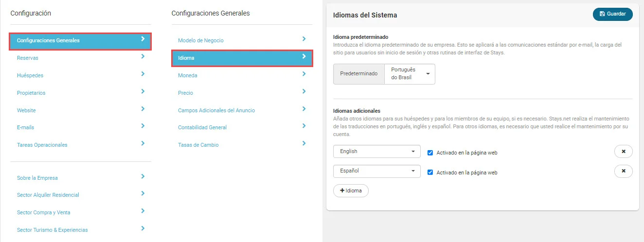Open the Português do Brasil default language dropdown
The height and width of the screenshot is (242, 644).
(x=410, y=74)
